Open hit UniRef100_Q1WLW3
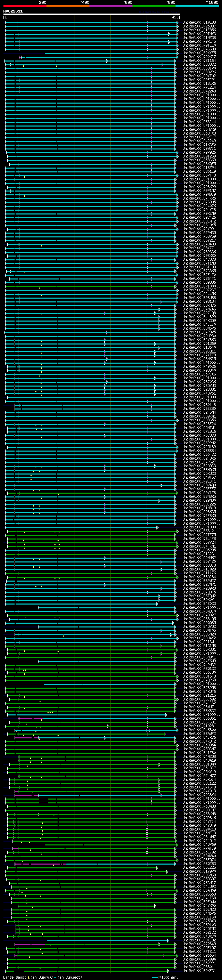 pos(199,23)
